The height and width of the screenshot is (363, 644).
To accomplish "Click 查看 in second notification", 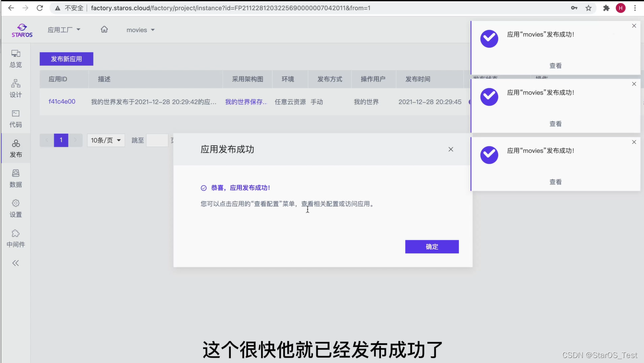I will (556, 124).
